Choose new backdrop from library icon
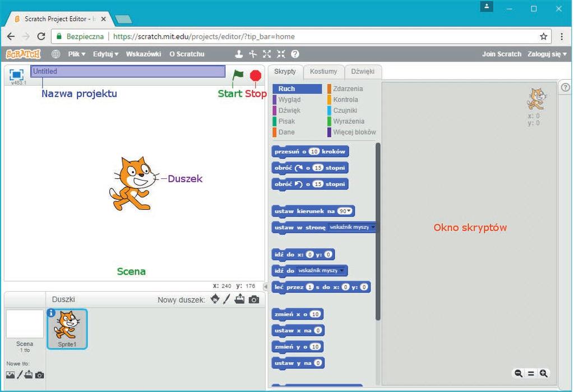Image resolution: width=574 pixels, height=392 pixels. (x=10, y=375)
